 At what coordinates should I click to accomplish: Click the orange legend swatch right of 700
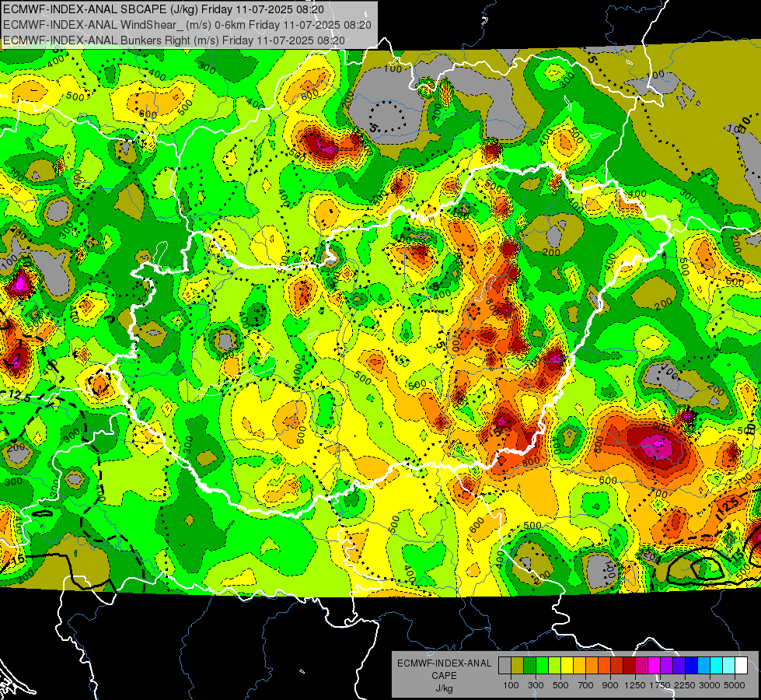point(592,666)
